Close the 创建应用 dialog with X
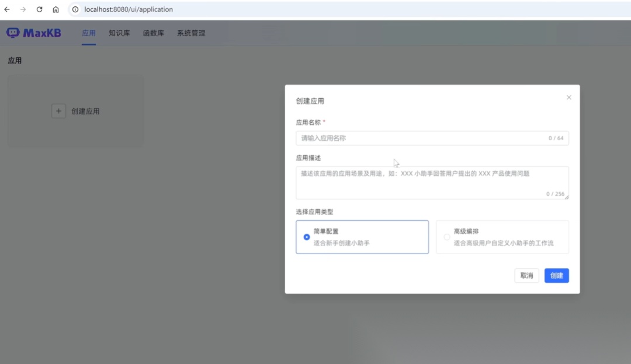 568,98
